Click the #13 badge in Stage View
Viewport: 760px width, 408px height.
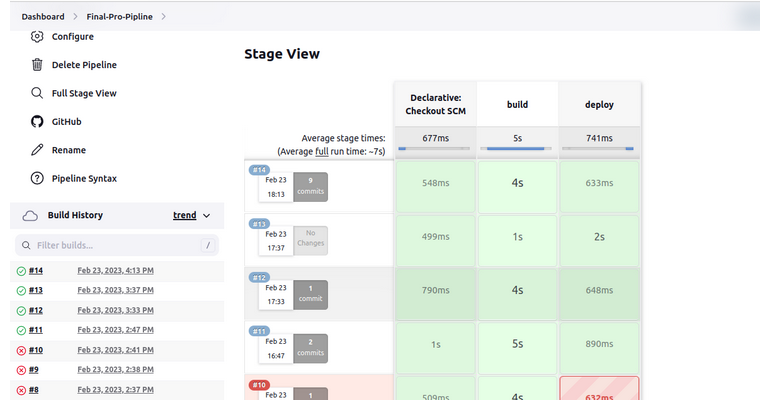pos(259,223)
